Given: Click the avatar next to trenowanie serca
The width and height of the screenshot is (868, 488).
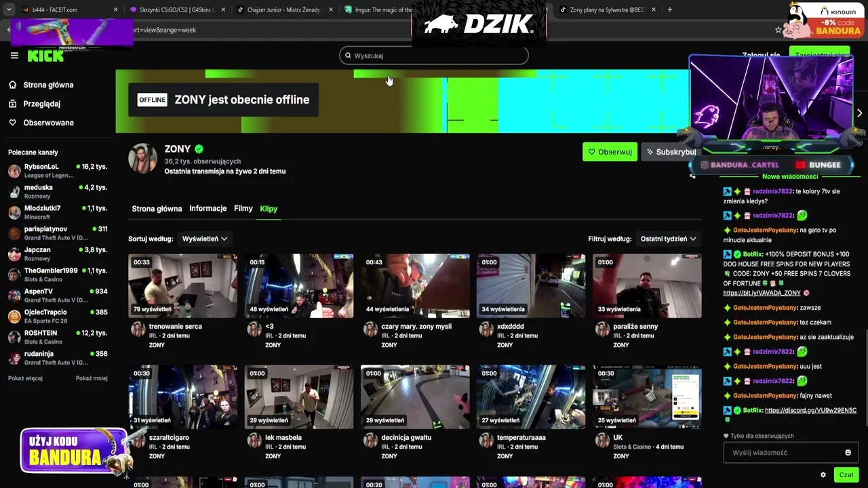Looking at the screenshot, I should (x=138, y=329).
